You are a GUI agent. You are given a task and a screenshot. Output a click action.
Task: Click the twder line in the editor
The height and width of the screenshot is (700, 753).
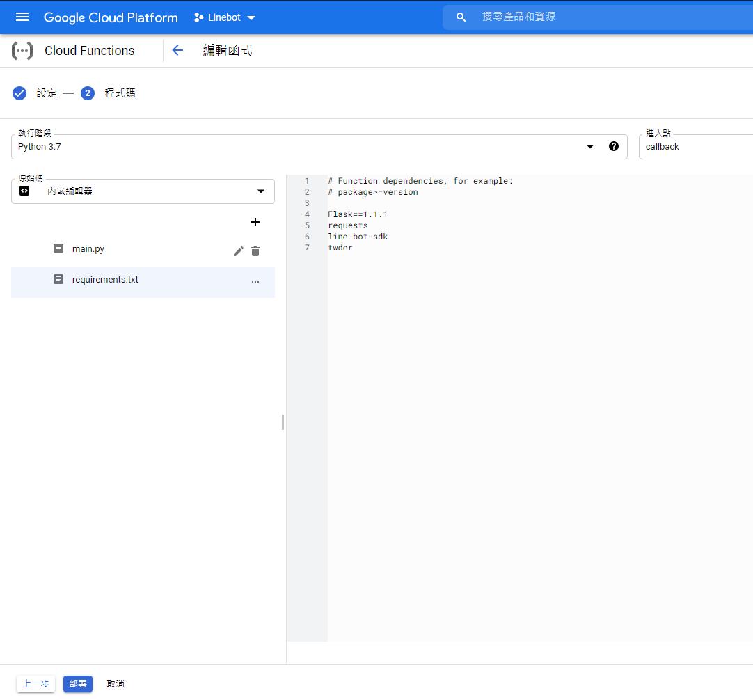340,247
